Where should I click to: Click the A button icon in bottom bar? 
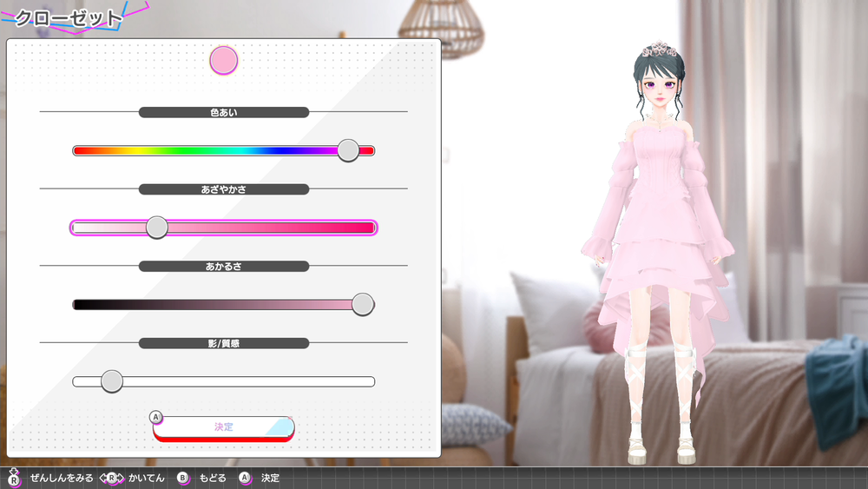[245, 478]
